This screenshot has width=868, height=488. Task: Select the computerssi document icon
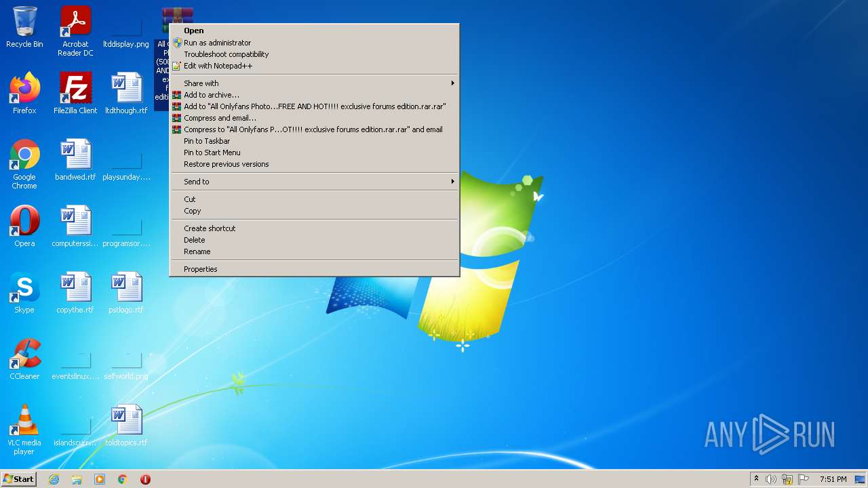[75, 226]
